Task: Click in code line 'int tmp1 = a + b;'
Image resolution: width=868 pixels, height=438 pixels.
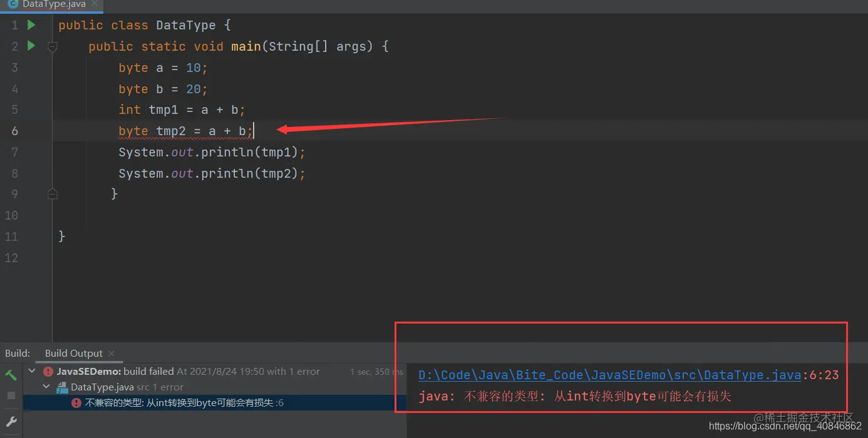Action: [x=182, y=110]
